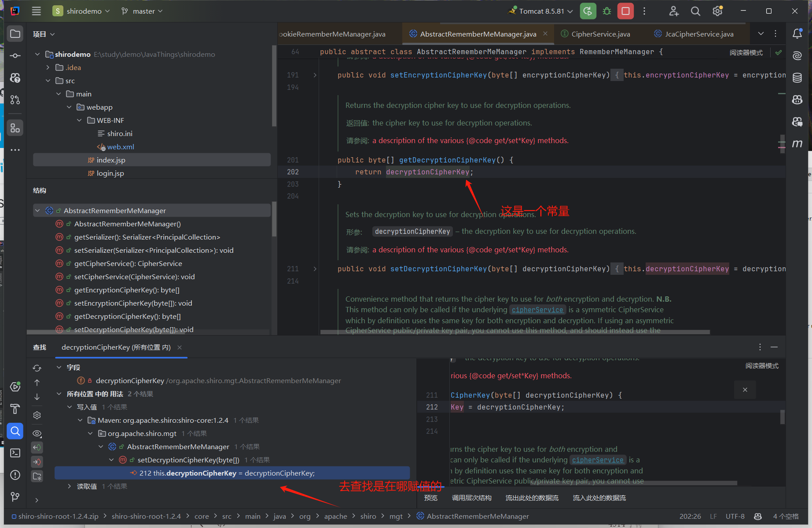This screenshot has height=528, width=812.
Task: Open the Find tool window button
Action: (15, 431)
